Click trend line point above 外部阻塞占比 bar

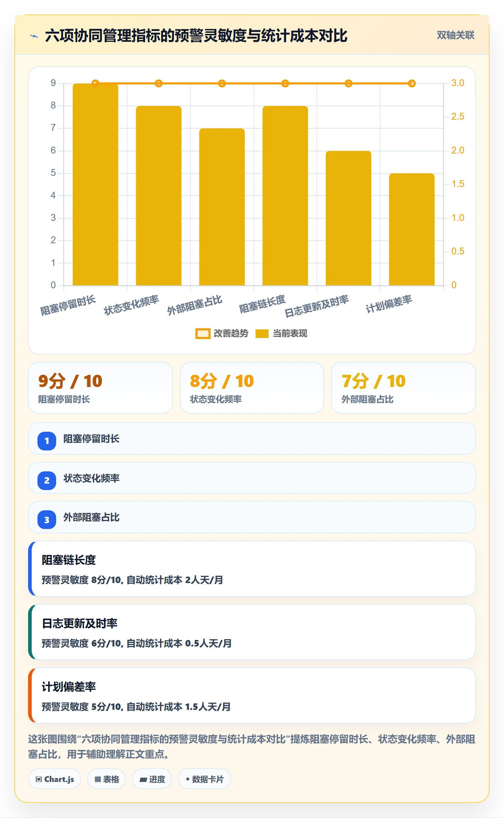click(222, 84)
